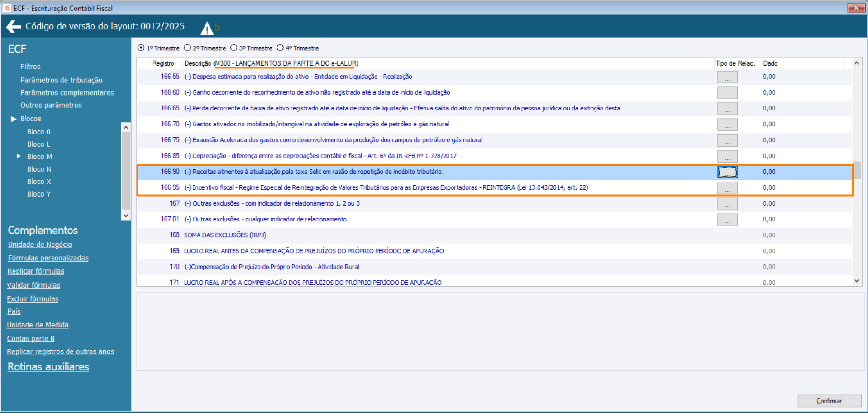This screenshot has height=413, width=868.
Task: Click the ellipsis button for row 166.55
Action: tap(727, 77)
